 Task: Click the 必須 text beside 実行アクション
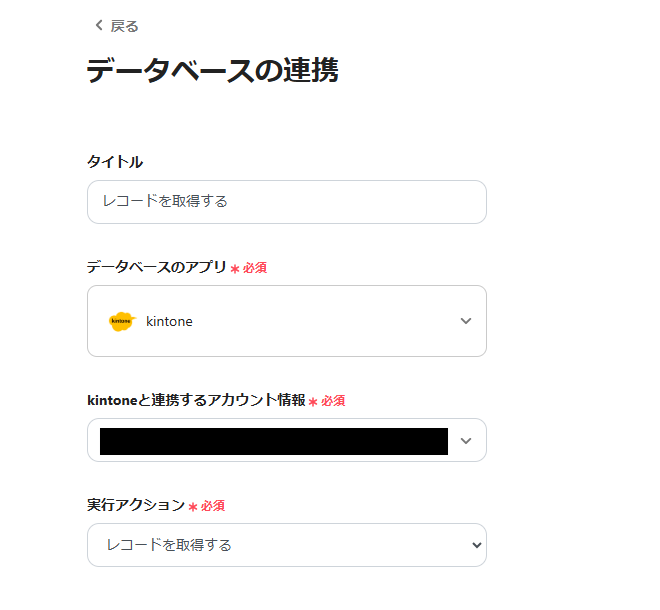(x=213, y=506)
